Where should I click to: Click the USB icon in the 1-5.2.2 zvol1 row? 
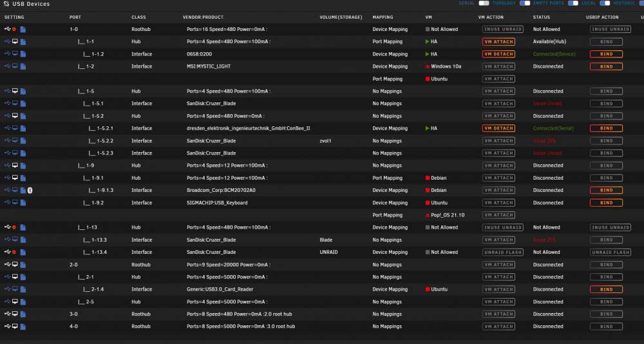click(x=7, y=140)
